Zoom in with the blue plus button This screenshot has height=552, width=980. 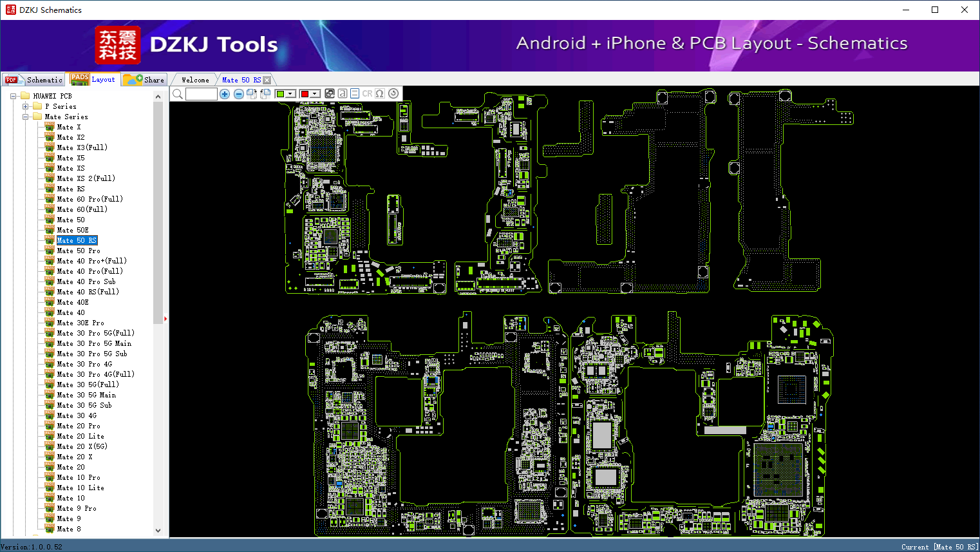tap(225, 94)
